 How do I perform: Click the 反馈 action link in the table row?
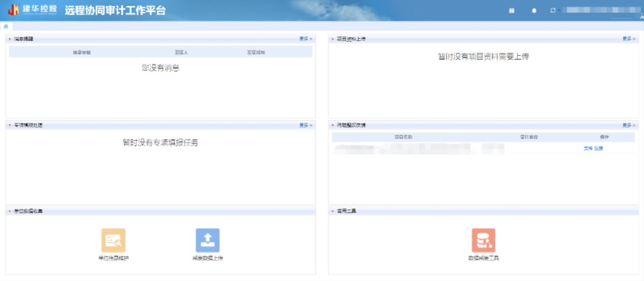point(598,148)
